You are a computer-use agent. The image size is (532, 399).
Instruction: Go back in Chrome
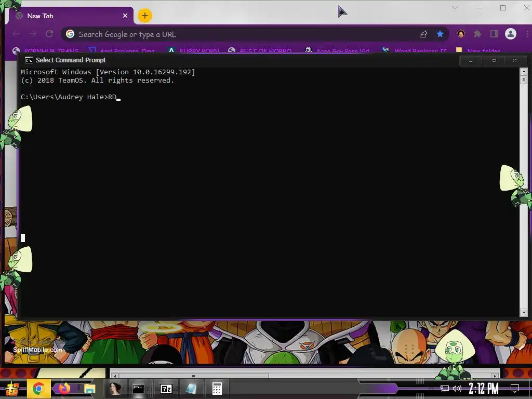[x=16, y=34]
